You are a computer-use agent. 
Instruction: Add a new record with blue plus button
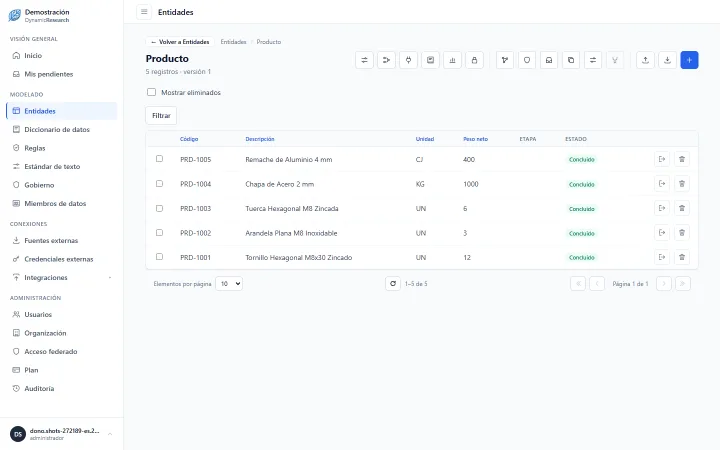[689, 60]
